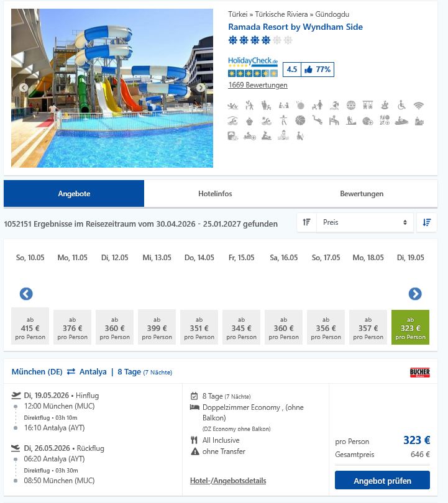Click the disco ball amenity icon
448x503 pixels.
[300, 105]
